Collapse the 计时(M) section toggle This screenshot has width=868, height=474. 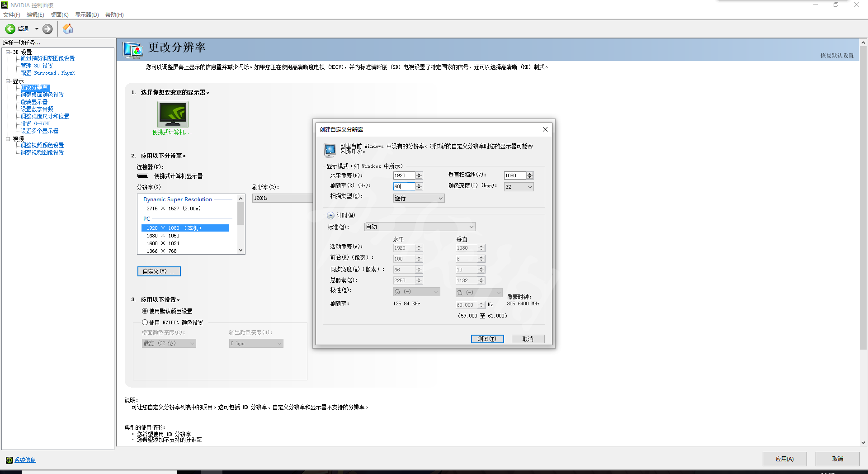(x=330, y=216)
